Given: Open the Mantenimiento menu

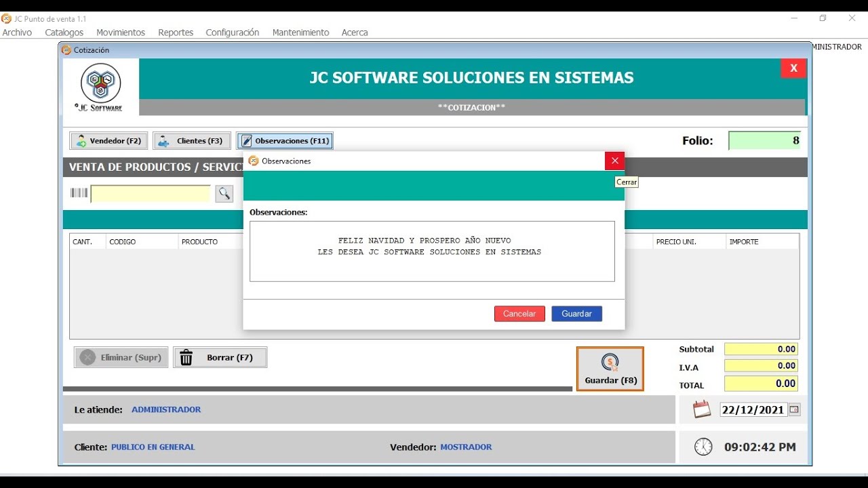Looking at the screenshot, I should [300, 33].
